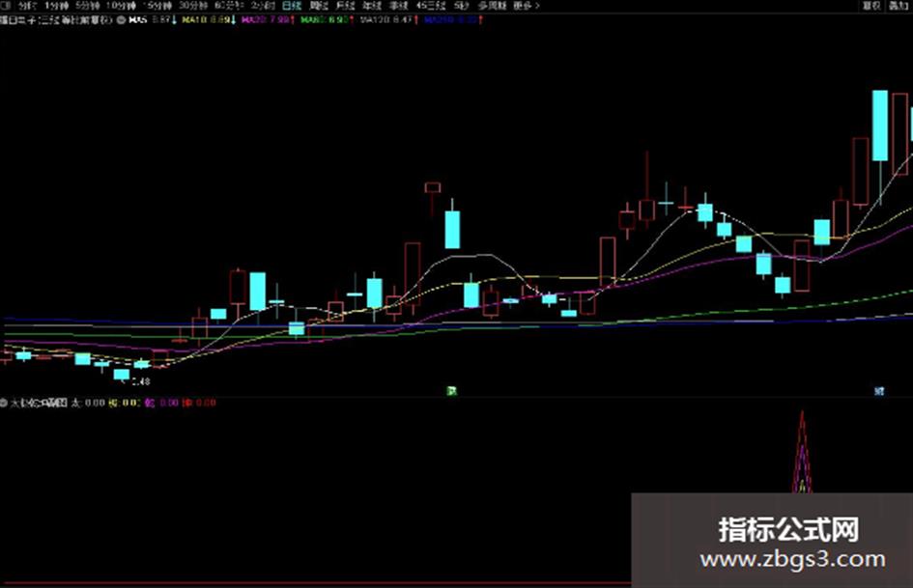
Task: Select the 1分钟 period tab
Action: (x=56, y=6)
